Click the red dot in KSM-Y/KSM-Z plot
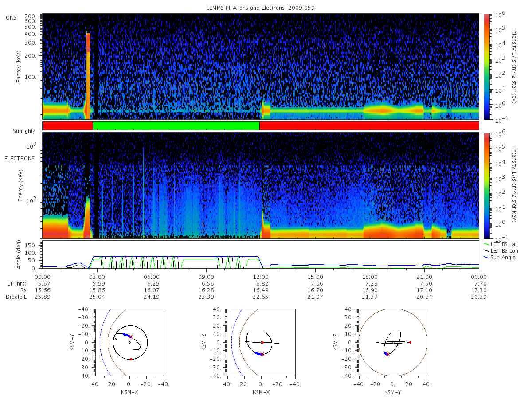This screenshot has width=532, height=399. (x=410, y=342)
